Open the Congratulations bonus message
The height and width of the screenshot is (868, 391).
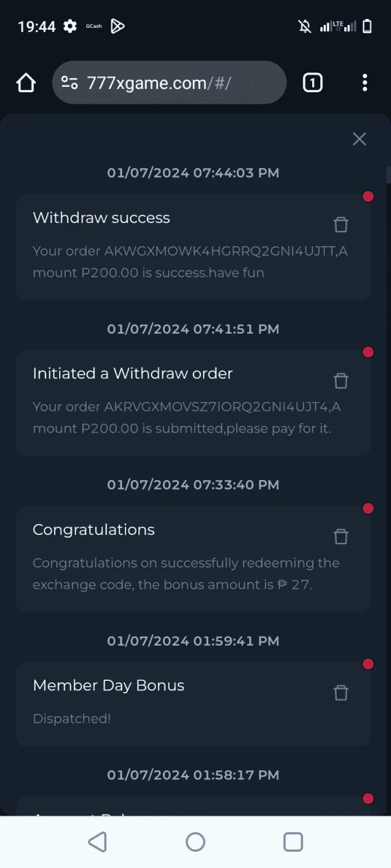(x=193, y=559)
